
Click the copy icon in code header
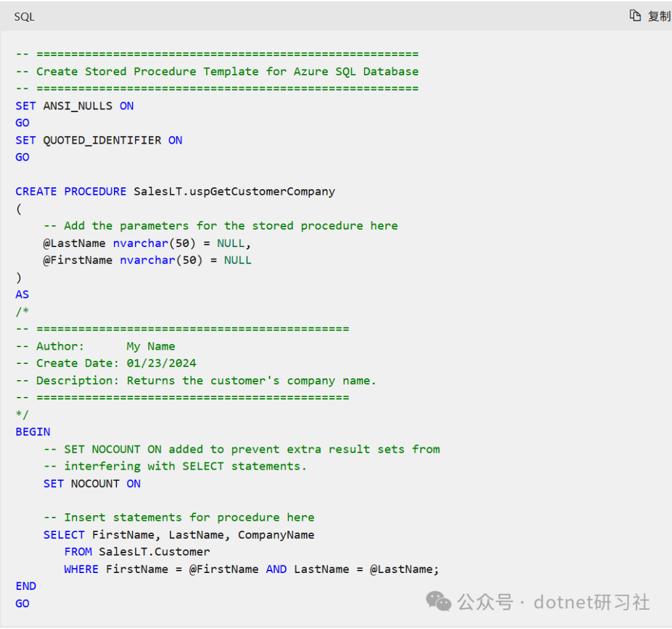(635, 16)
